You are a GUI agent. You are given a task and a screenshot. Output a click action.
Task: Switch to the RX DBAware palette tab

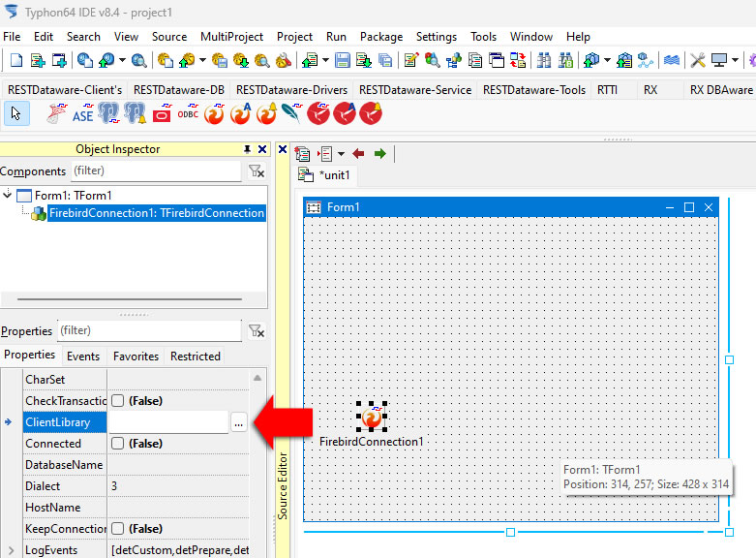click(721, 90)
